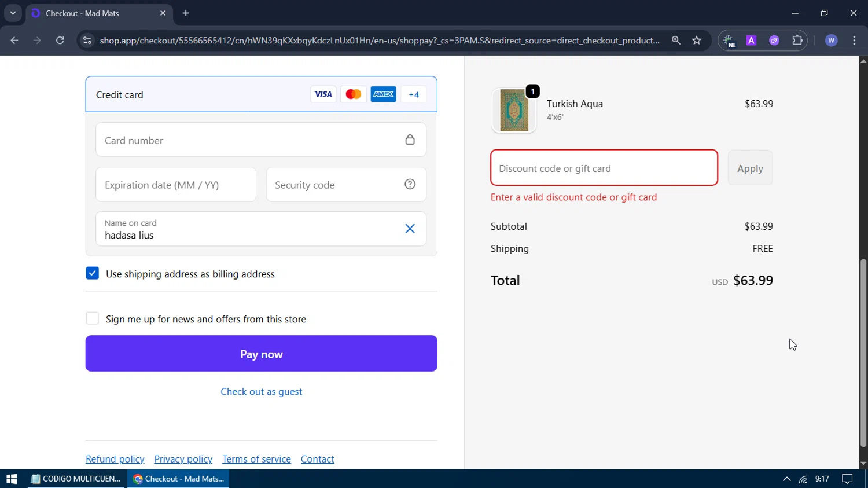Show hidden system tray icons
This screenshot has width=868, height=488.
pos(786,479)
